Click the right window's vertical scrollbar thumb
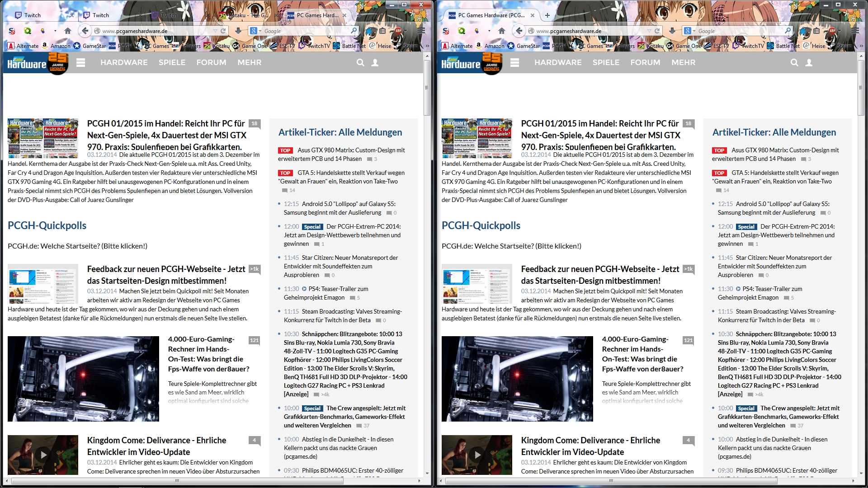The width and height of the screenshot is (868, 488). click(861, 87)
